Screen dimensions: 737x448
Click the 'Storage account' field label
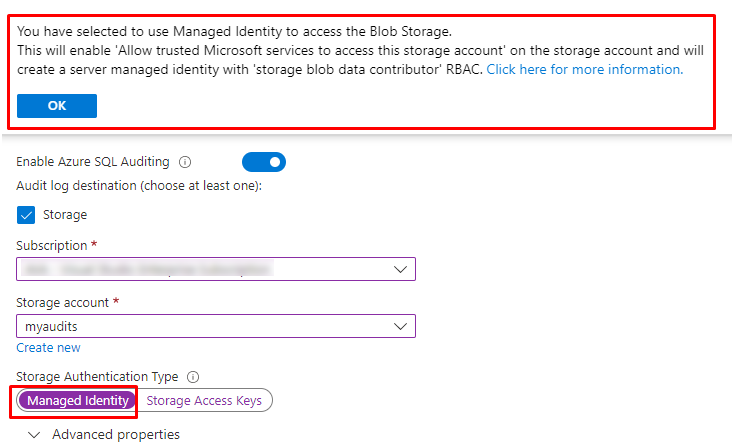(61, 302)
